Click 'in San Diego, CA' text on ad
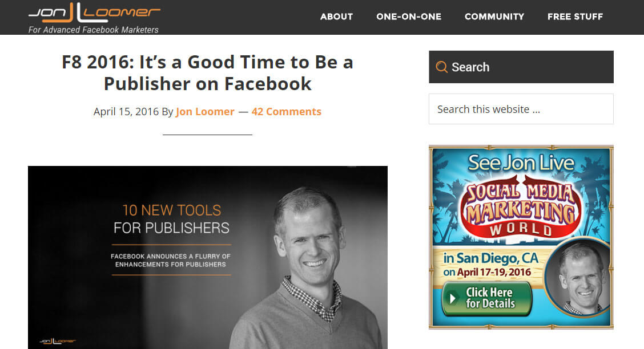This screenshot has width=644, height=349. pyautogui.click(x=490, y=258)
